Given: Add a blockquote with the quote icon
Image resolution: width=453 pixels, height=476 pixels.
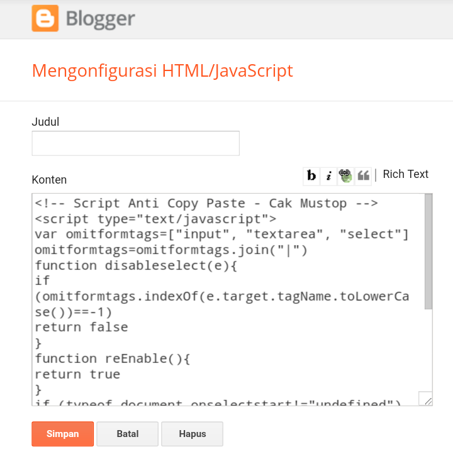Looking at the screenshot, I should 363,176.
